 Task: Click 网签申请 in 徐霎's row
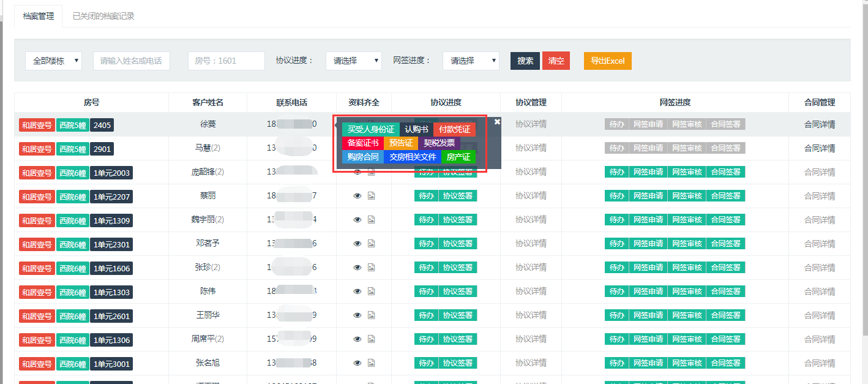[648, 124]
